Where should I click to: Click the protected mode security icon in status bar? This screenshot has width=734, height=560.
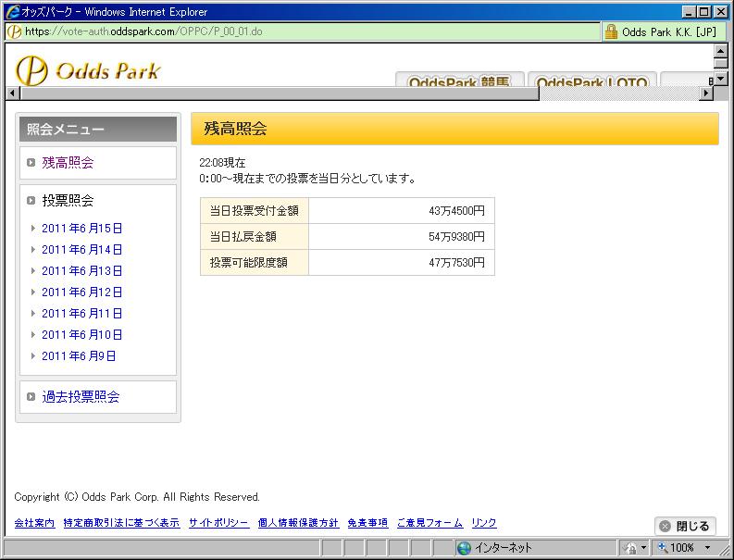click(x=630, y=547)
